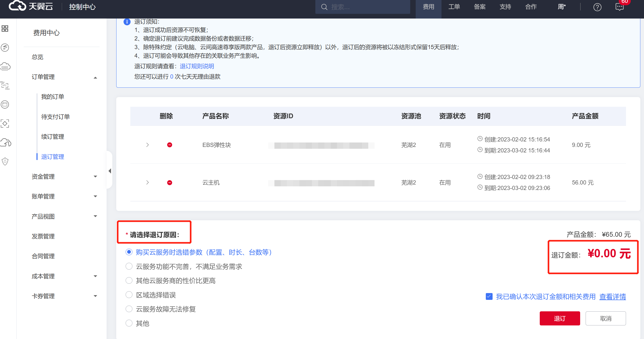
Task: Click the red delete icon for EBS弹性块
Action: tap(169, 145)
